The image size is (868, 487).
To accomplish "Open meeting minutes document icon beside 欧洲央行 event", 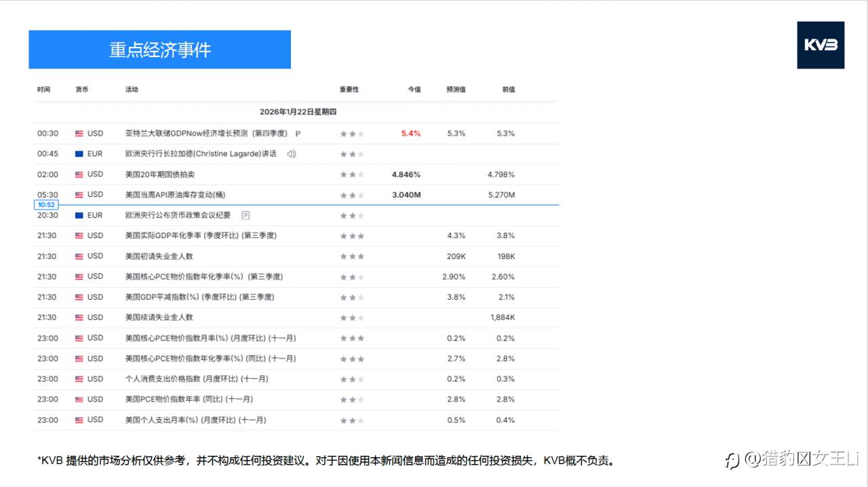I will click(x=245, y=215).
